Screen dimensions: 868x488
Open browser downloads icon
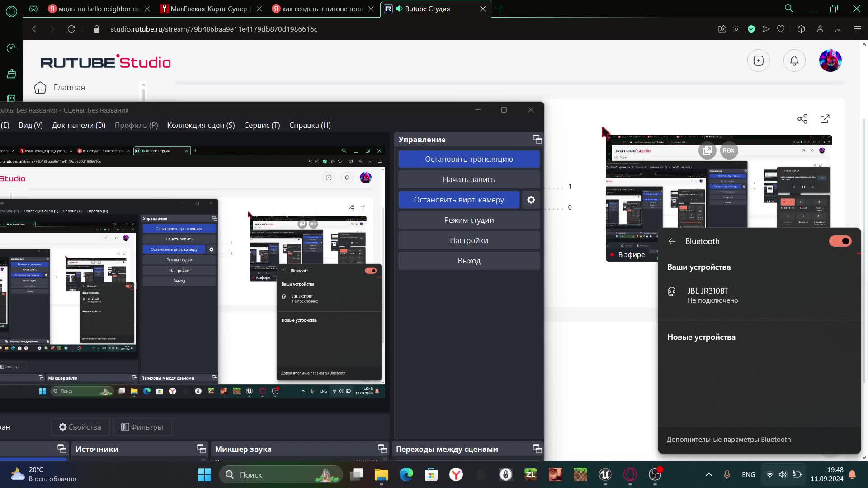[839, 29]
